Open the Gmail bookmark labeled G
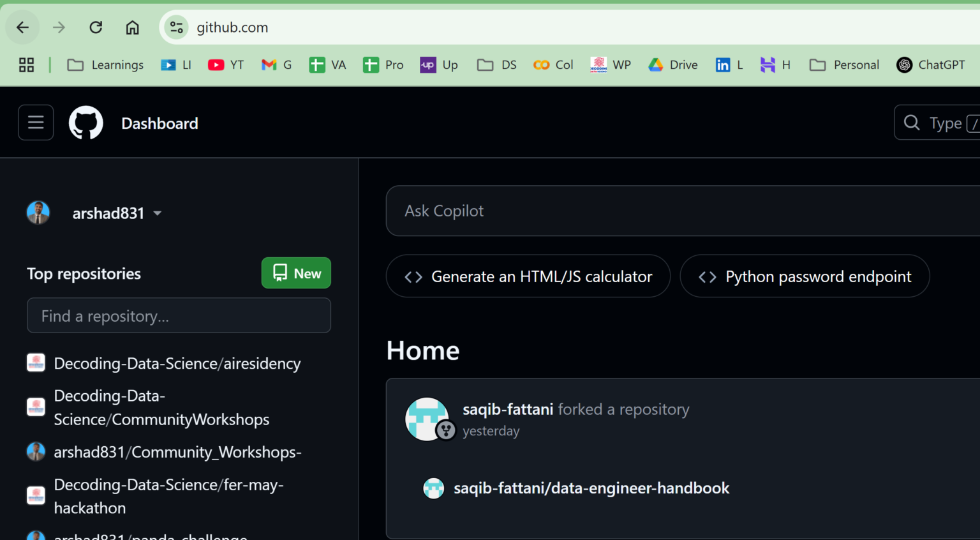The image size is (980, 540). 276,64
